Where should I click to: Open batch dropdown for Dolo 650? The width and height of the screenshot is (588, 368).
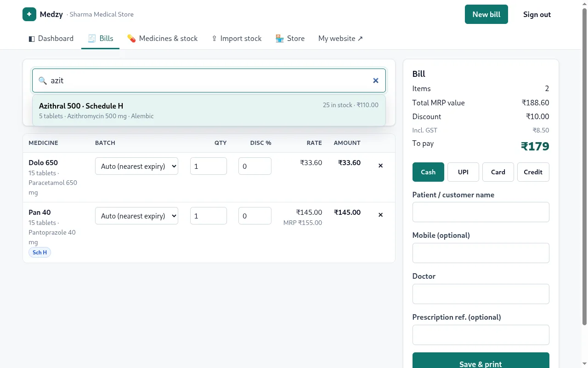[136, 166]
